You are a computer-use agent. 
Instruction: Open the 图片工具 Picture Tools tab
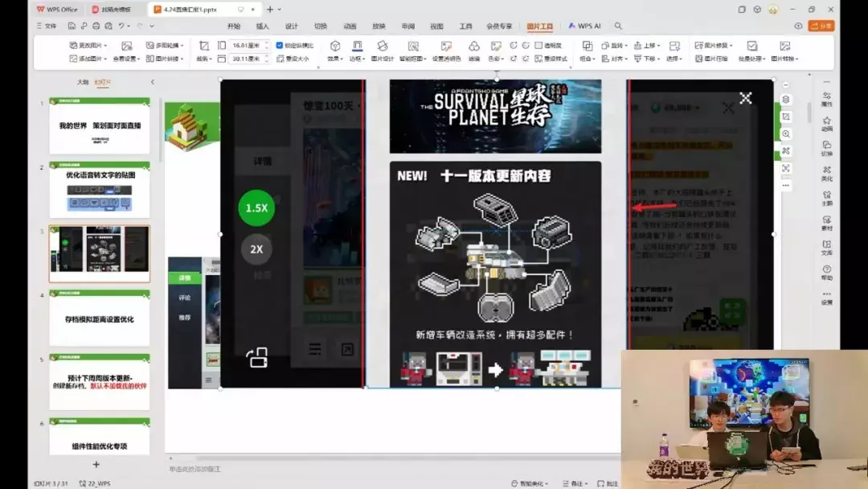pyautogui.click(x=540, y=26)
